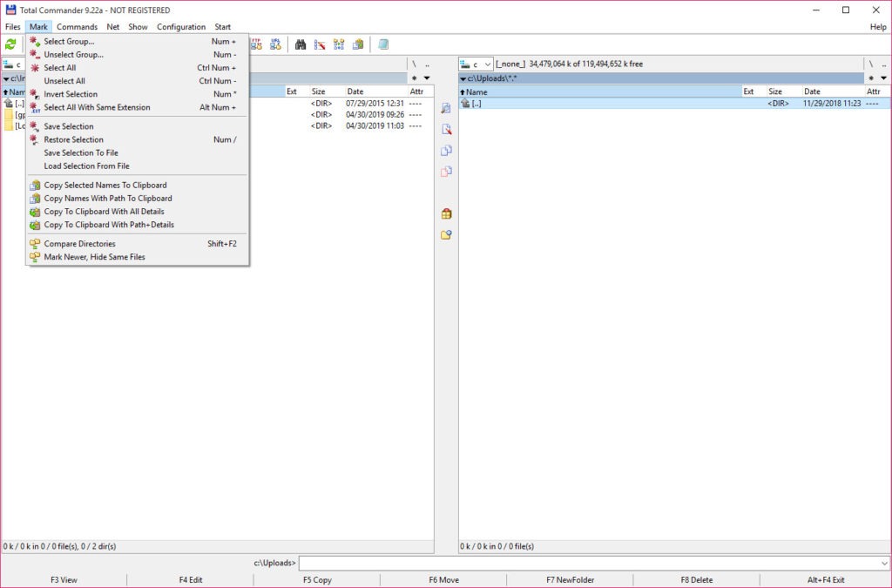Open the FTP connect toolbar icon
892x588 pixels.
257,44
